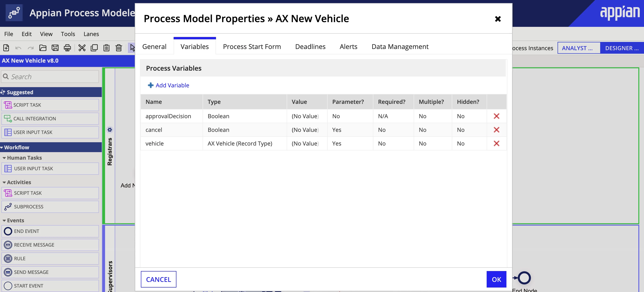This screenshot has width=644, height=292.
Task: Switch to the General tab
Action: click(154, 46)
